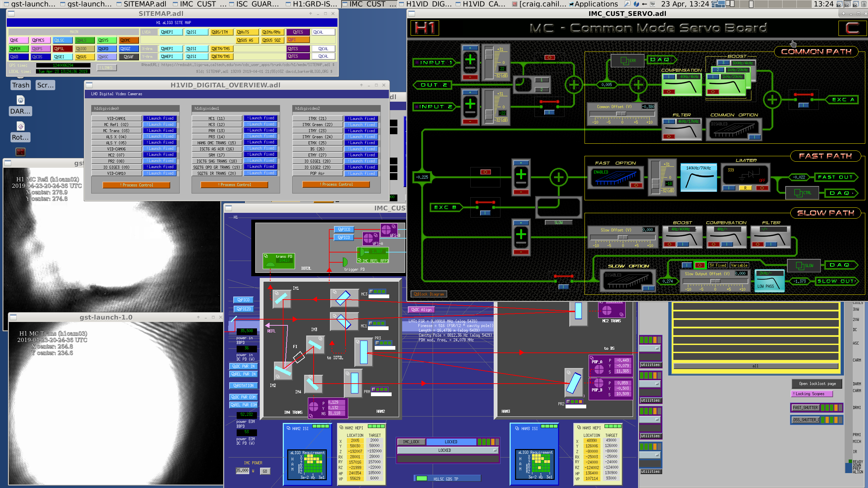Select the Variable slow output option
868x488 pixels.
tap(739, 265)
